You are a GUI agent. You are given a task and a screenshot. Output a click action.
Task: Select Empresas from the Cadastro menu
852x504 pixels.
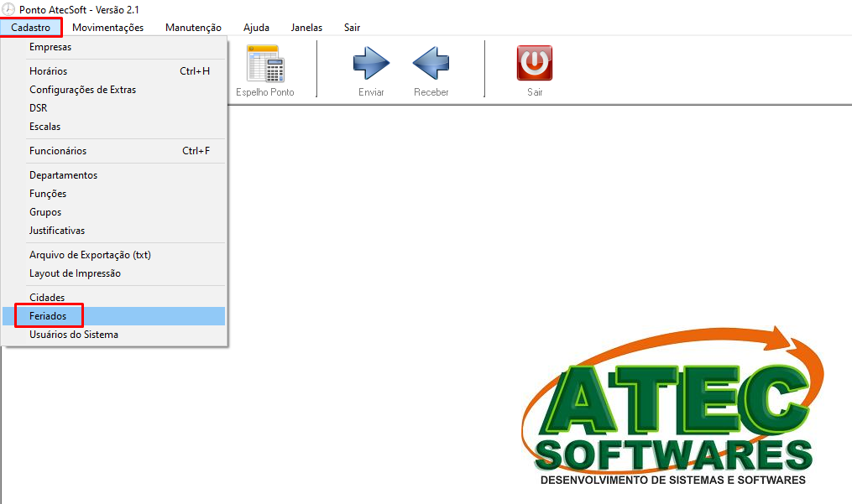pos(113,47)
